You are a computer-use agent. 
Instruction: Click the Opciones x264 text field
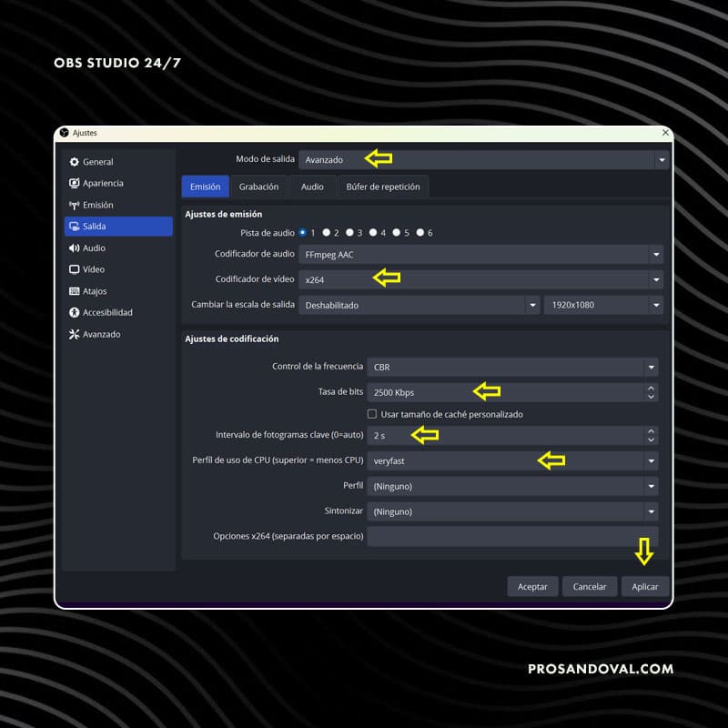512,536
